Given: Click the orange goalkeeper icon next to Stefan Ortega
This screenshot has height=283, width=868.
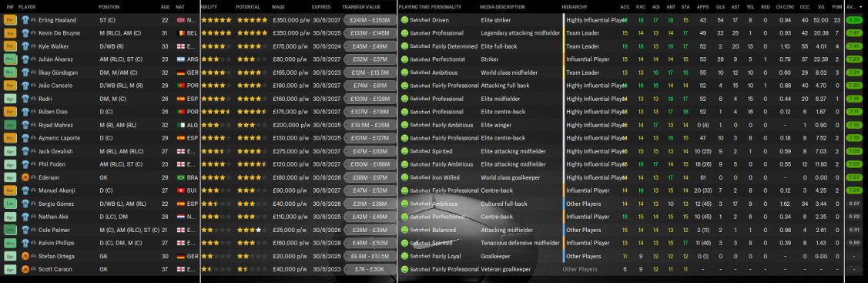Looking at the screenshot, I should [x=25, y=257].
